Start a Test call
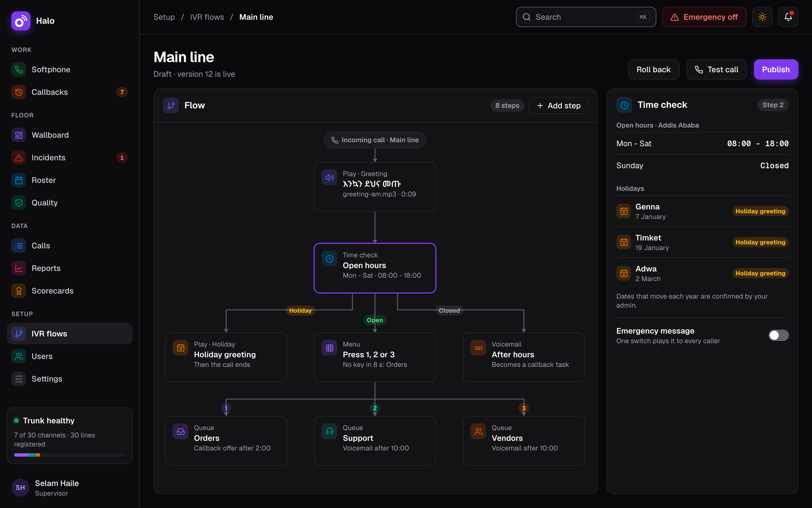 click(716, 69)
